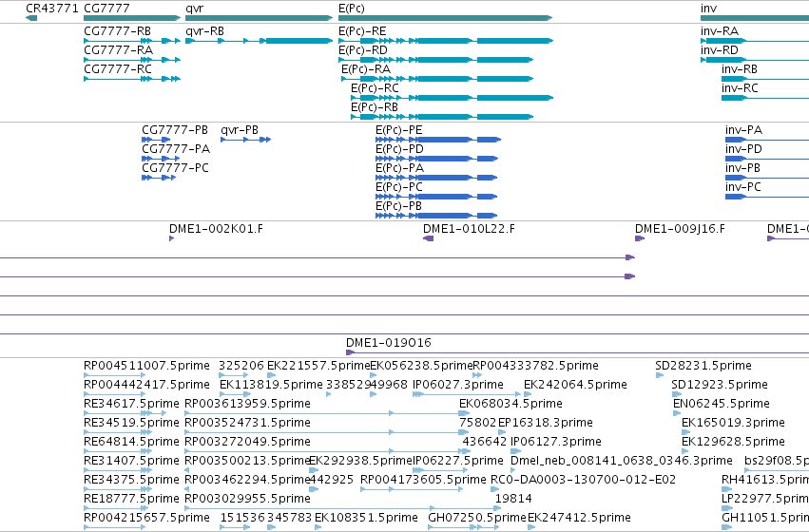The width and height of the screenshot is (809, 532).
Task: Click the CG7777-PA protein label
Action: (176, 149)
